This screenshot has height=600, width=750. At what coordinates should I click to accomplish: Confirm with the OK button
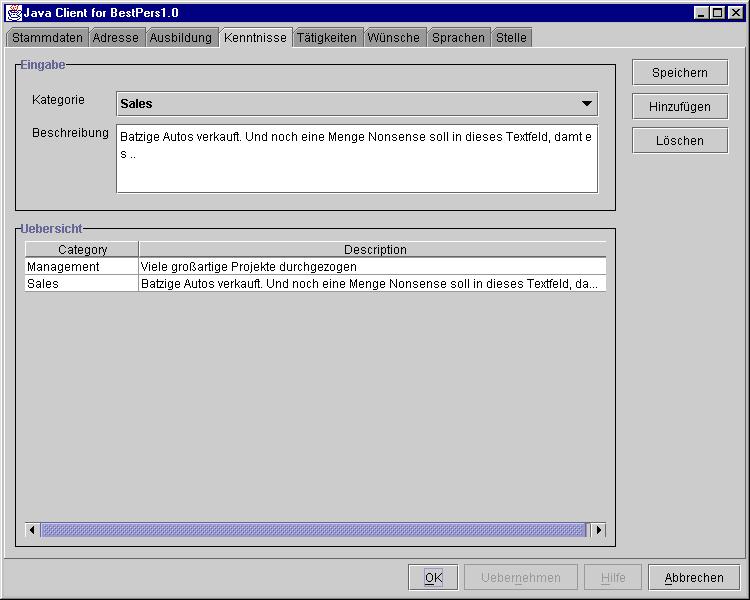point(433,578)
